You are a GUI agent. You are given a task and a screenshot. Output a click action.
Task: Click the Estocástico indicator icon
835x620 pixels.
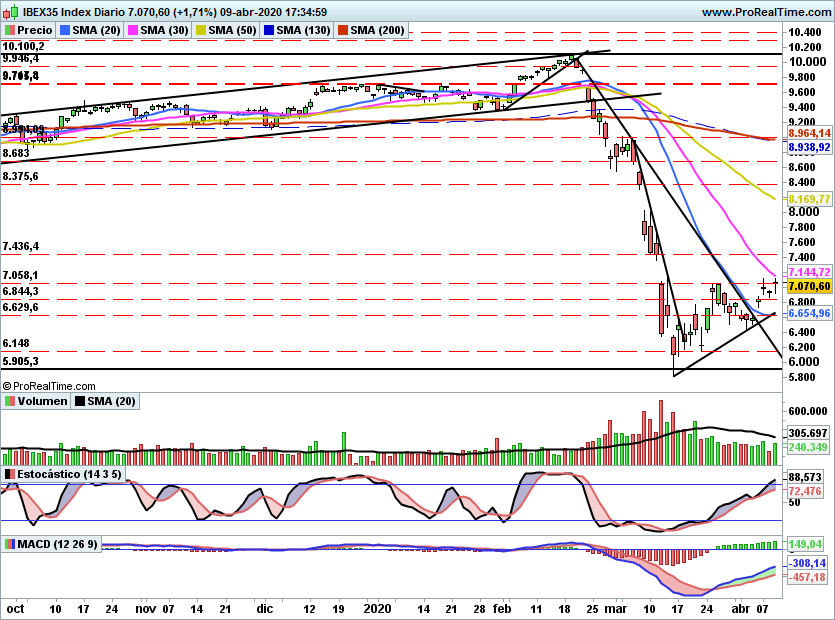[9, 474]
